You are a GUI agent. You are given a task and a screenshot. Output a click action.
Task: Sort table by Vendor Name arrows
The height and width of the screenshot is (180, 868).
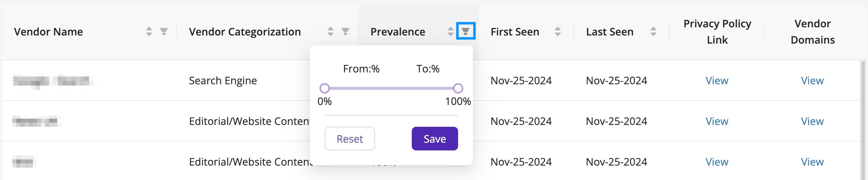149,31
